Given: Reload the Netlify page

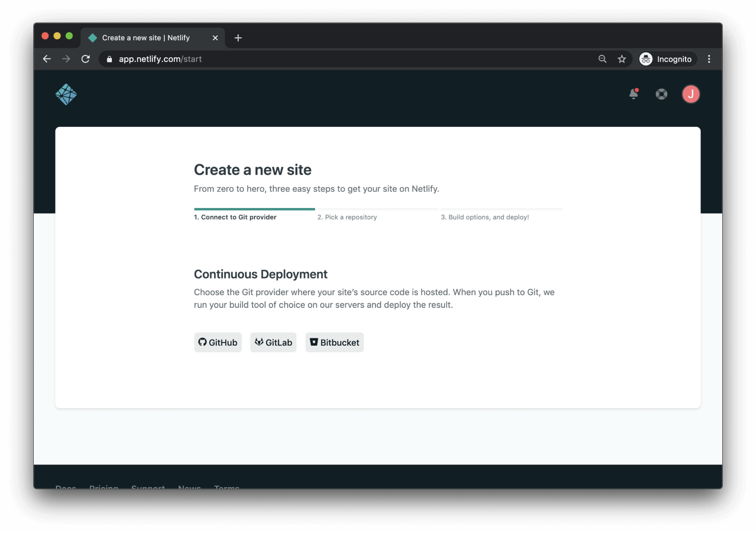Looking at the screenshot, I should [85, 59].
